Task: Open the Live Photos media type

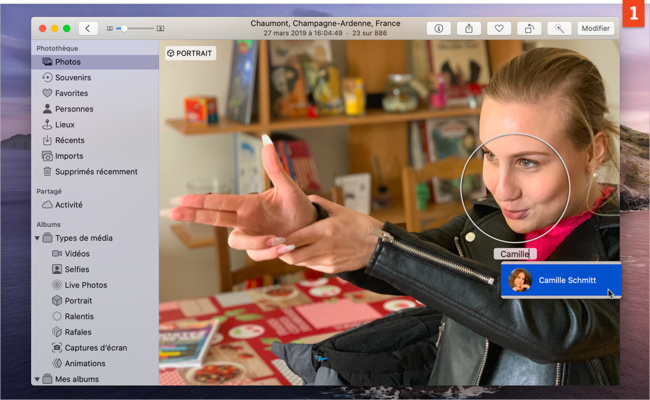Action: click(x=85, y=285)
